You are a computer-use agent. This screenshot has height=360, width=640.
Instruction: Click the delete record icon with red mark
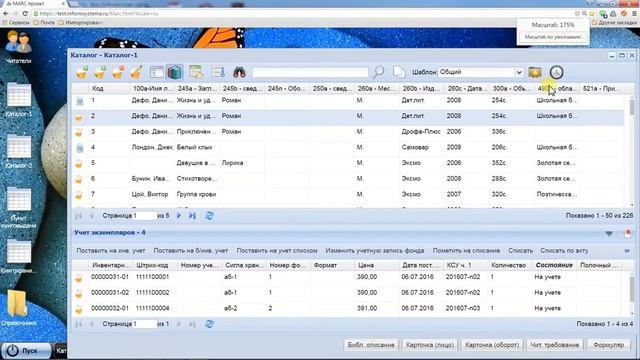click(118, 72)
